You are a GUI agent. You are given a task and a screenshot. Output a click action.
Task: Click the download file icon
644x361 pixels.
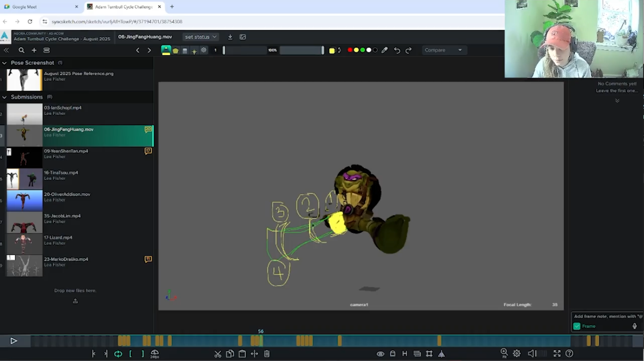pos(230,37)
